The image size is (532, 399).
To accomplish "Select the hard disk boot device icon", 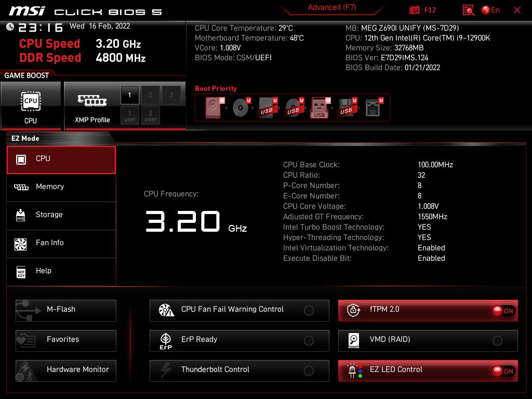I will point(215,108).
